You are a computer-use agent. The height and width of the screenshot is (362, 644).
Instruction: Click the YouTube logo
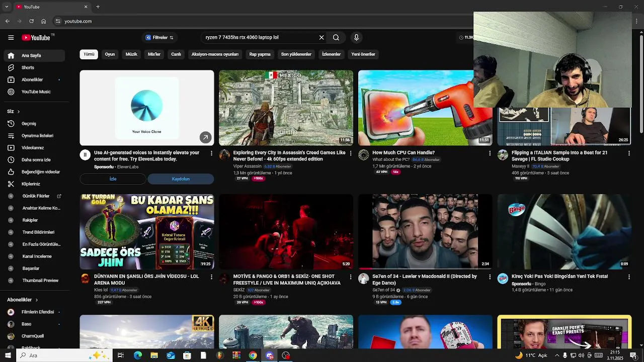pos(37,38)
